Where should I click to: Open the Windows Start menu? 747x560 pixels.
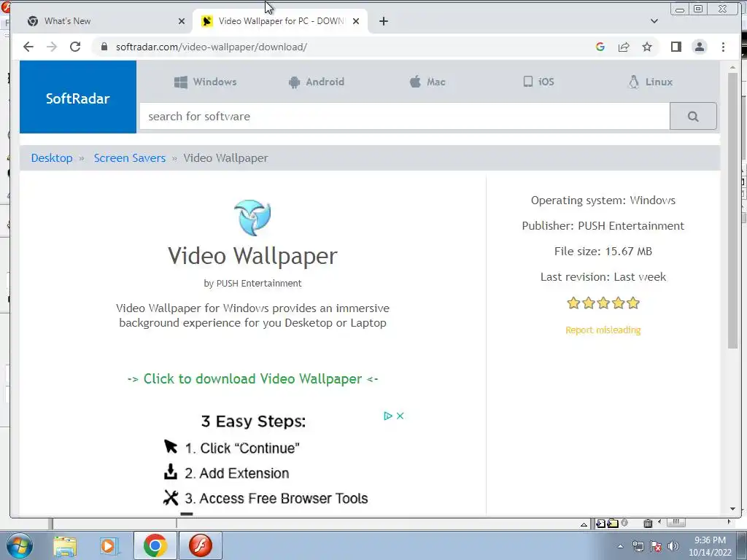click(20, 545)
